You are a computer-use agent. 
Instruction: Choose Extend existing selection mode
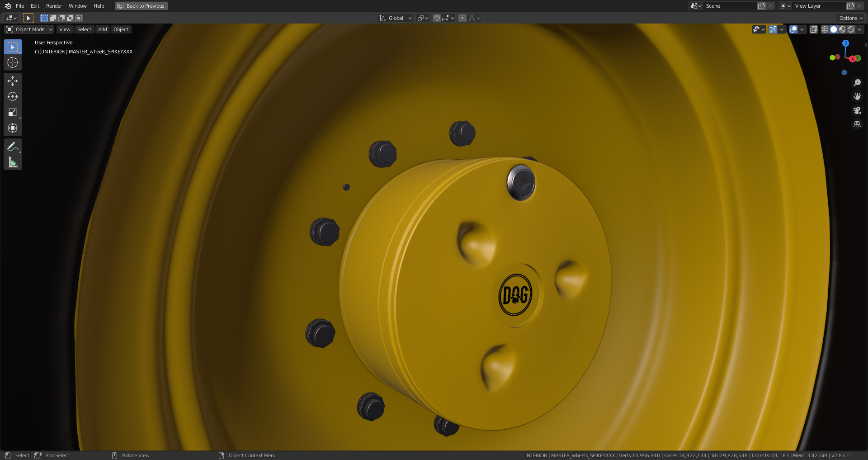pos(53,18)
